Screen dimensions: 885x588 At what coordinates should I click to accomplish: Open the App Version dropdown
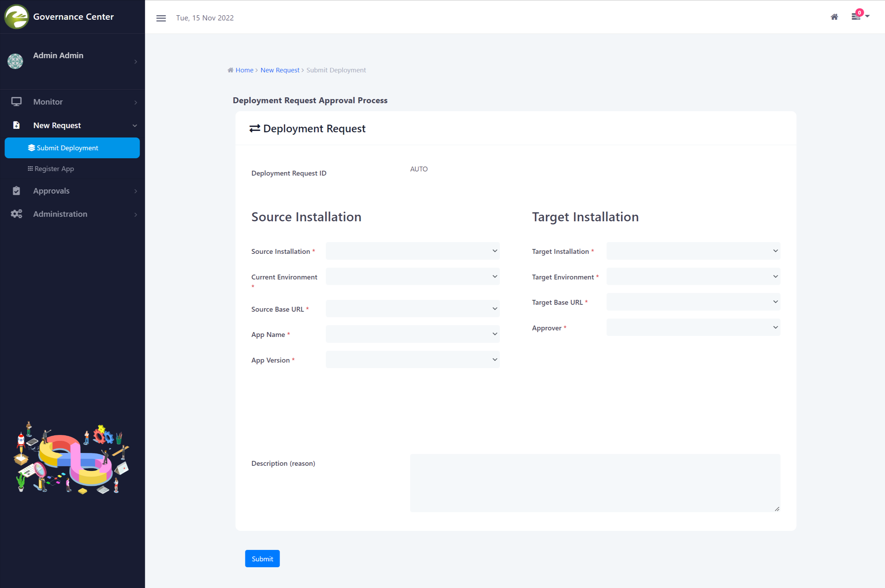(412, 360)
